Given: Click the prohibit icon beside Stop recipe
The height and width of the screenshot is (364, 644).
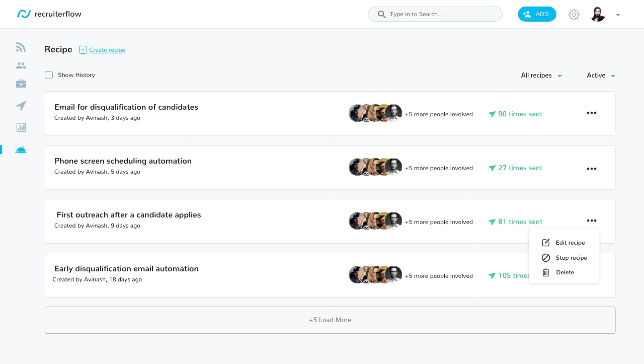Looking at the screenshot, I should (546, 258).
